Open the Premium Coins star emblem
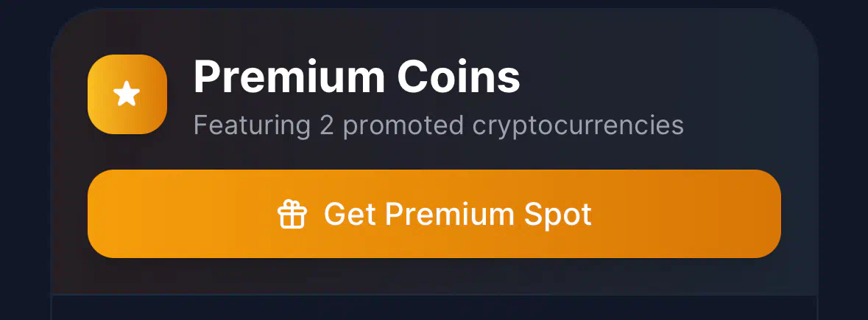Image resolution: width=868 pixels, height=320 pixels. coord(127,94)
